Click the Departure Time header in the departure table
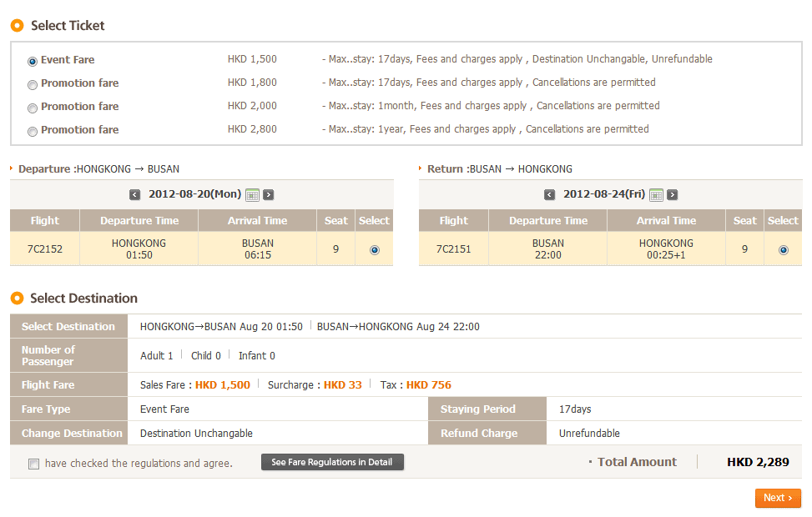812x517 pixels. click(139, 221)
